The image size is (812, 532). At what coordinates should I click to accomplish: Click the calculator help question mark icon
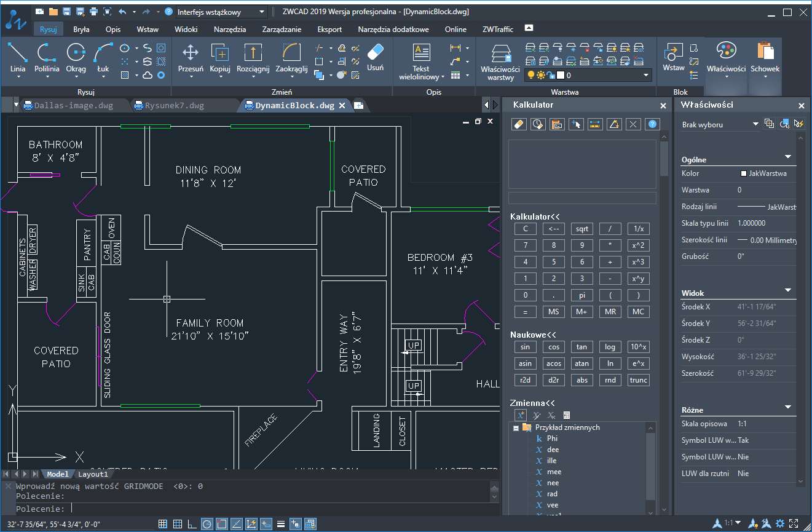coord(652,124)
